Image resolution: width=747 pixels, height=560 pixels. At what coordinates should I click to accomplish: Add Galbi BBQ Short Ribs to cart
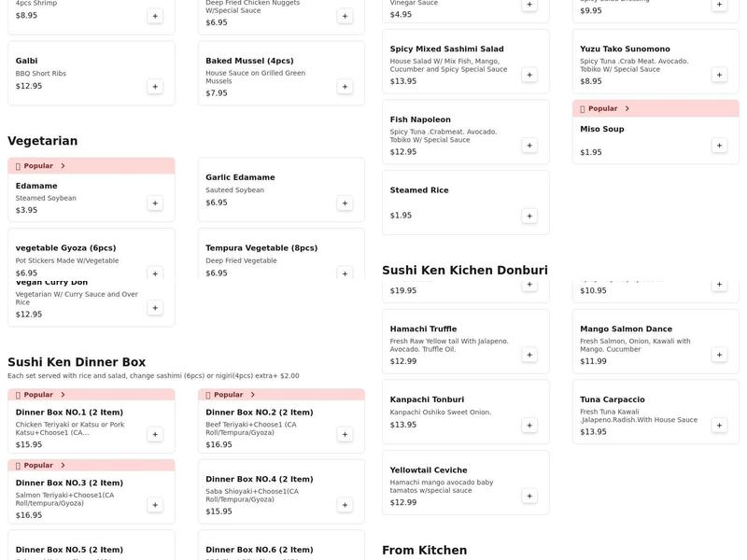coord(156,85)
